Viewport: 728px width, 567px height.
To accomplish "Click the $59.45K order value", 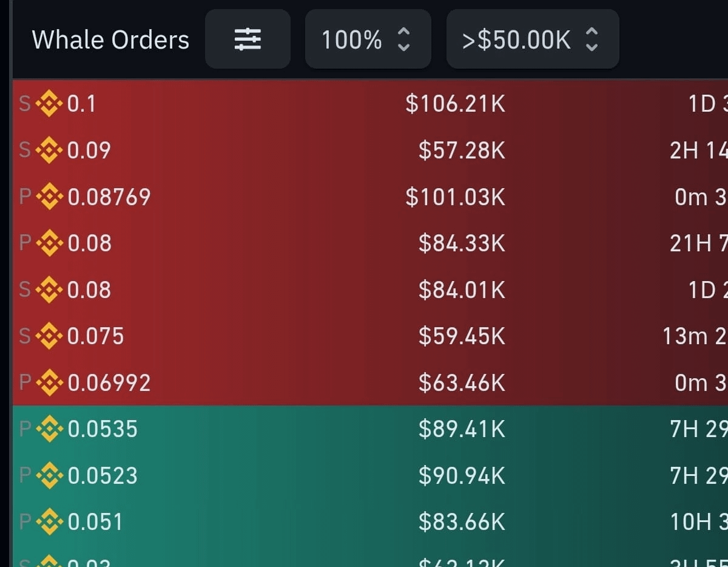I will click(x=462, y=336).
